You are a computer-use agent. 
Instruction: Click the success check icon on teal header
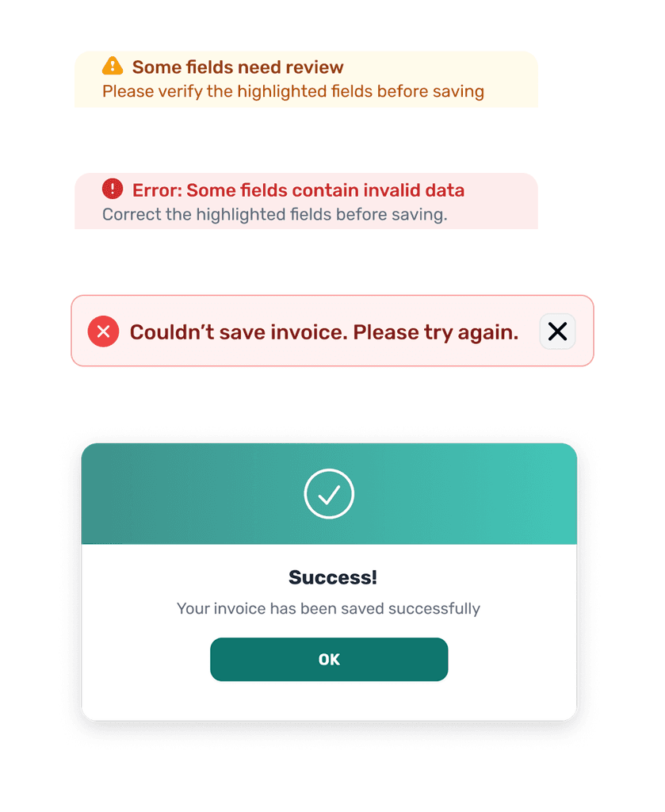[329, 493]
